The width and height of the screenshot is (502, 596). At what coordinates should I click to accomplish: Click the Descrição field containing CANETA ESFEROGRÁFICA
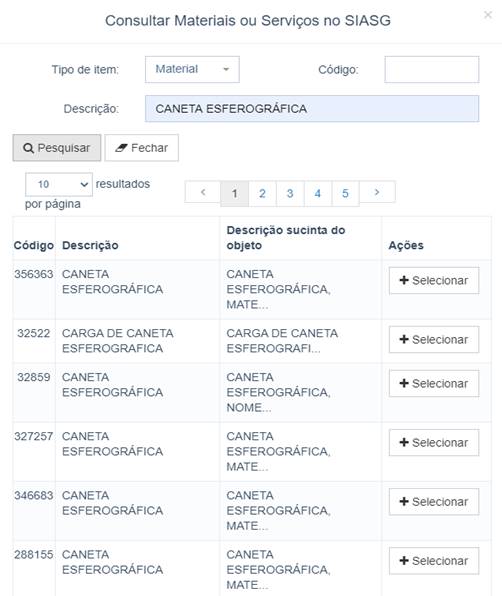[x=312, y=109]
